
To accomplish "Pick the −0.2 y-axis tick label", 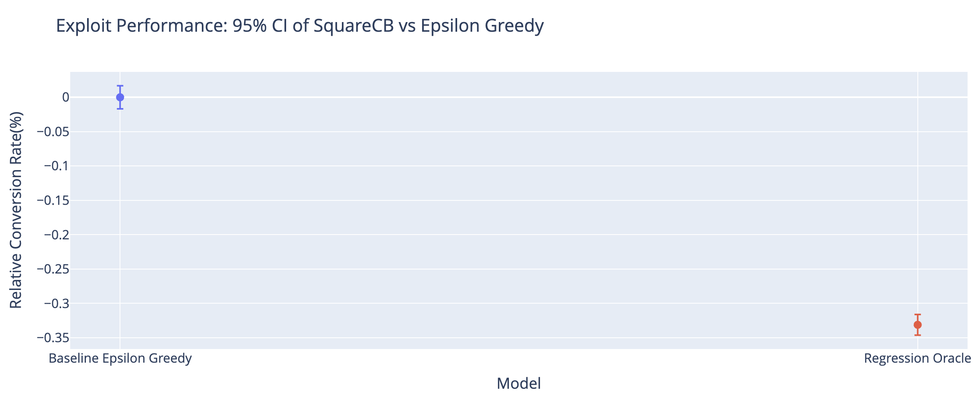I will tap(56, 235).
